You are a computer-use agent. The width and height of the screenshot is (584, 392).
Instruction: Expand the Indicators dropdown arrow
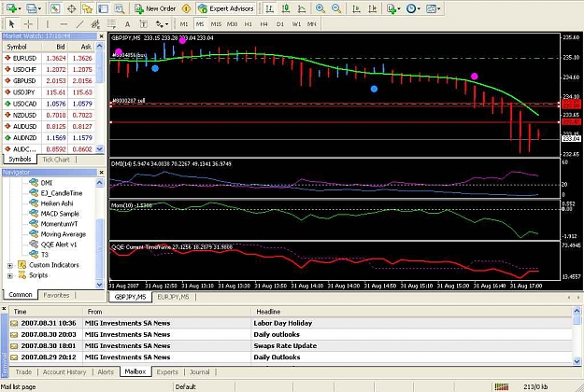click(x=399, y=8)
